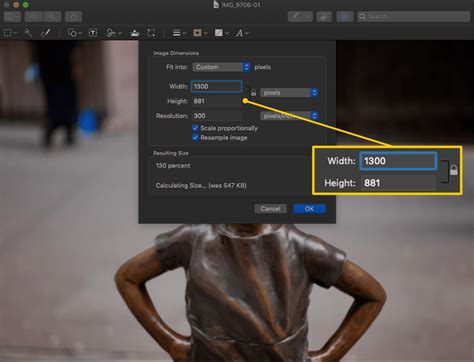Open the sidebar view menu button
The image size is (474, 362).
tap(12, 16)
